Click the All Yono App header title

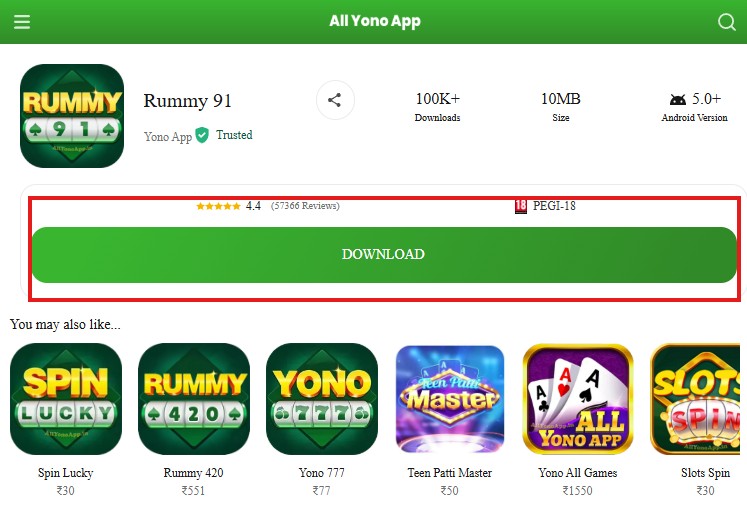pyautogui.click(x=375, y=21)
